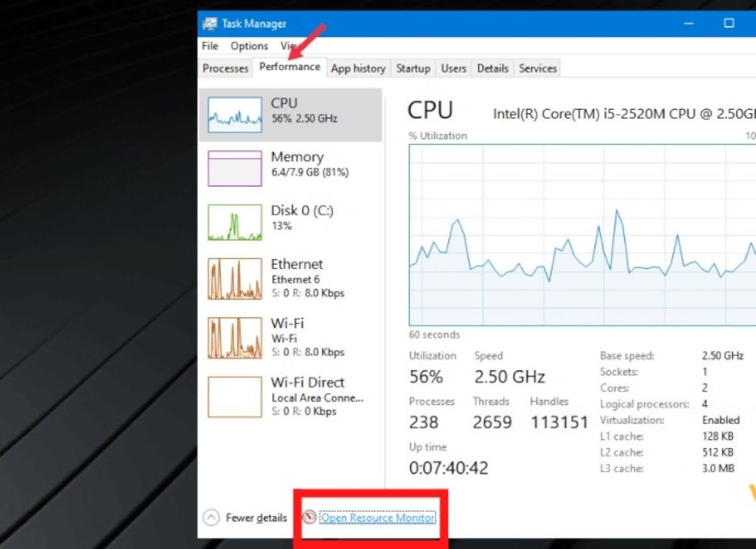Click the L1 cache 128 KB value
The image size is (756, 549).
pos(718,436)
